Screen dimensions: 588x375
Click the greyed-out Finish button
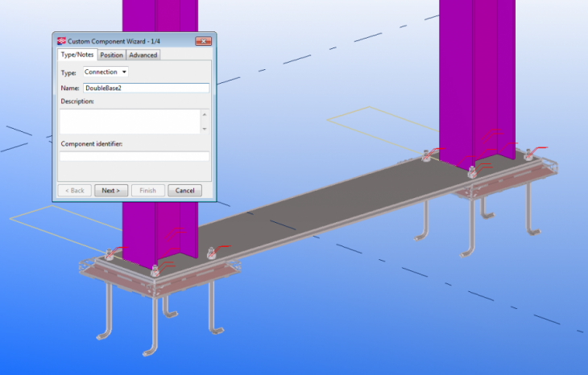(x=147, y=191)
